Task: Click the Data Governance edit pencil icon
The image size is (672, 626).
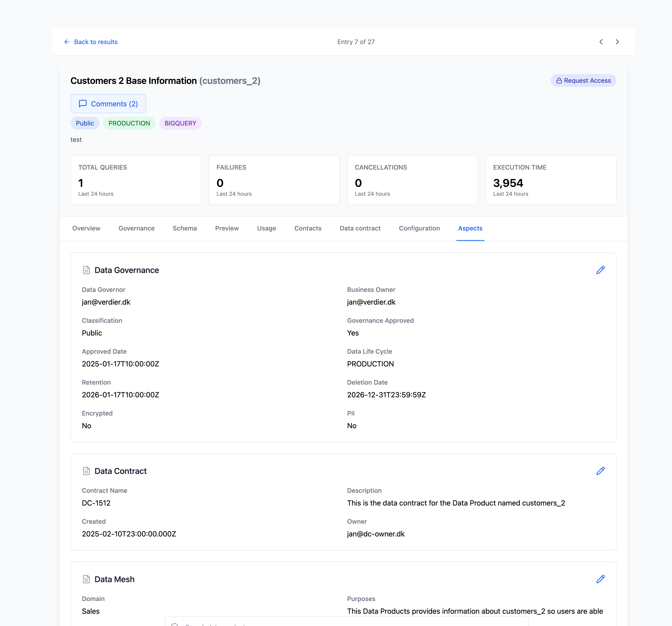Action: click(x=600, y=270)
